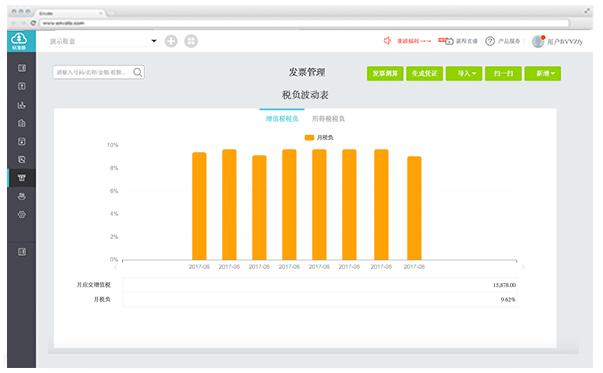
Task: Expand the 演示账套 account dropdown
Action: (154, 41)
